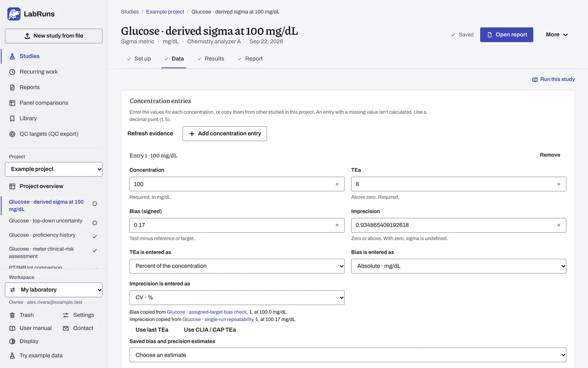The width and height of the screenshot is (588, 368).
Task: Remove Entry 1 concentration entry
Action: pos(550,155)
